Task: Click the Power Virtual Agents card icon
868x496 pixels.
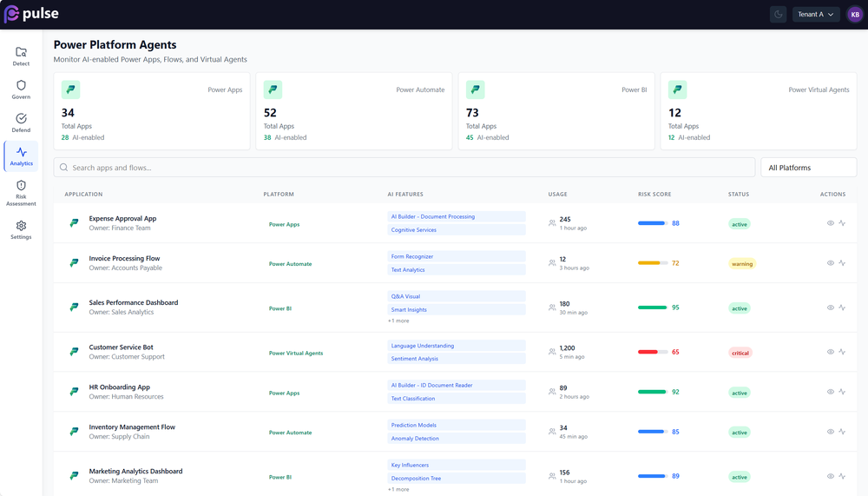Action: [x=678, y=89]
